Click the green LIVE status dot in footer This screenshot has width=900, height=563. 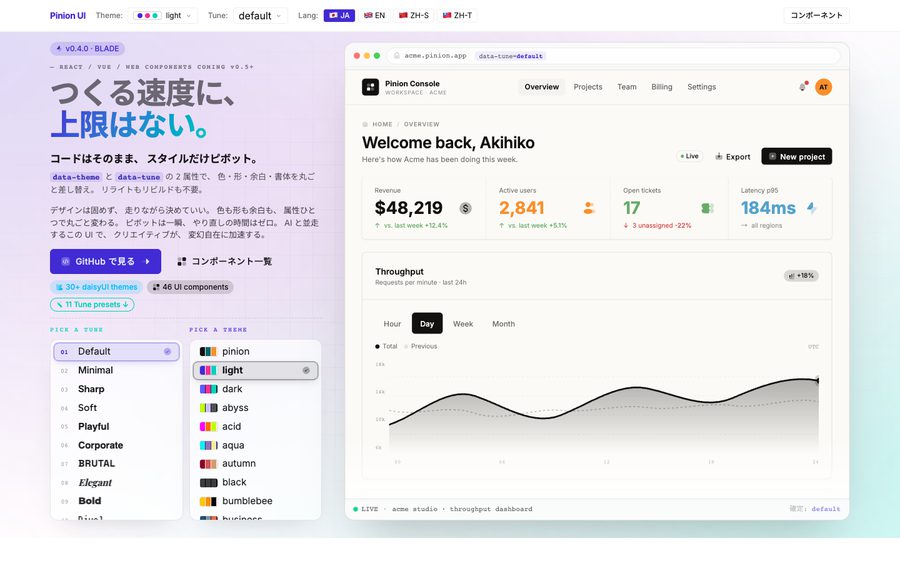[355, 509]
